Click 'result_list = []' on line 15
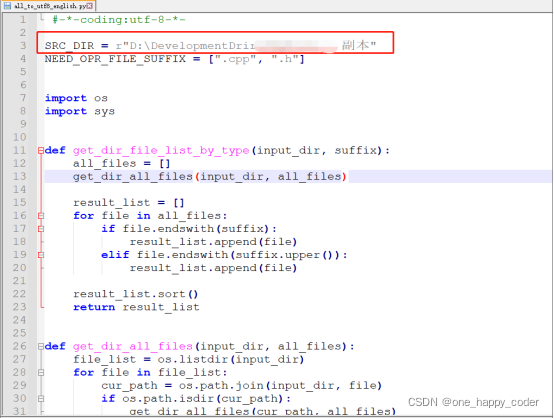 coord(129,203)
